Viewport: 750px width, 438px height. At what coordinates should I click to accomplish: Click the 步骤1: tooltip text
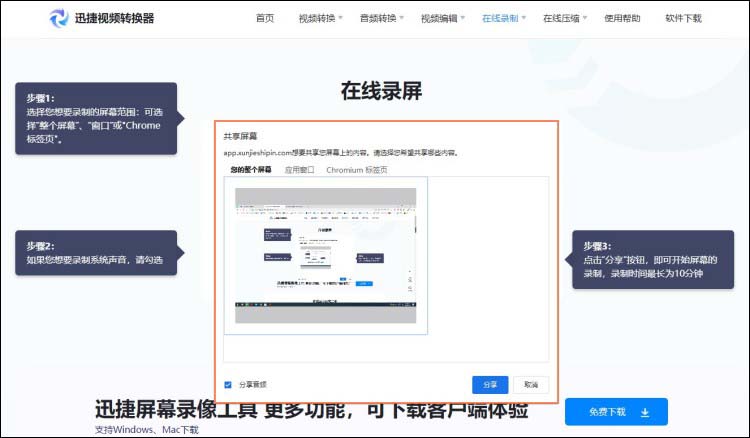40,98
